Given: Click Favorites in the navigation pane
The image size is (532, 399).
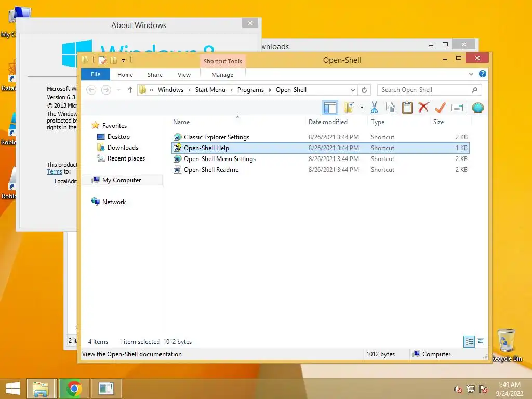Looking at the screenshot, I should pyautogui.click(x=114, y=126).
